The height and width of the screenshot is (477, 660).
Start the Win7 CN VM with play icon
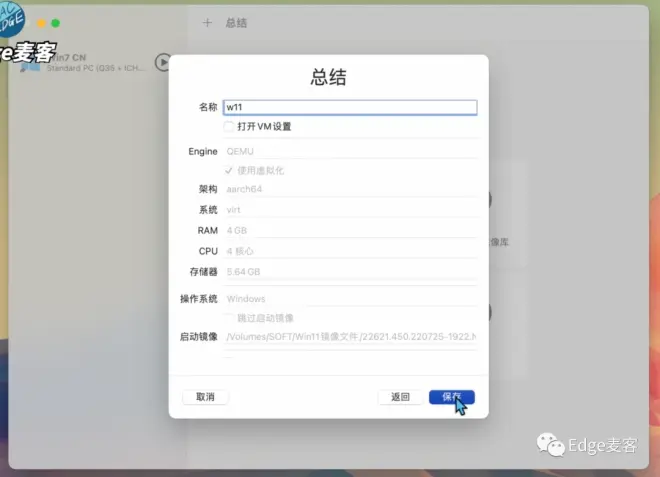[x=162, y=62]
